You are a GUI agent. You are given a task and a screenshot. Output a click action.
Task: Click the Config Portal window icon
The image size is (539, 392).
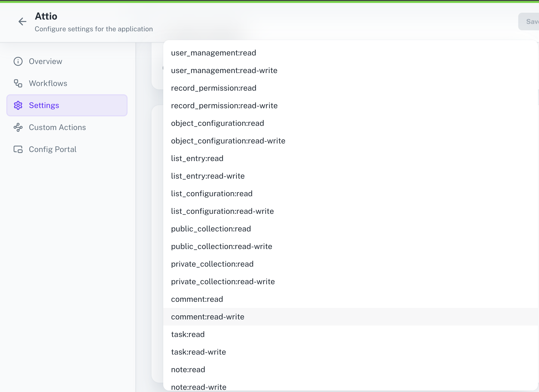(18, 149)
